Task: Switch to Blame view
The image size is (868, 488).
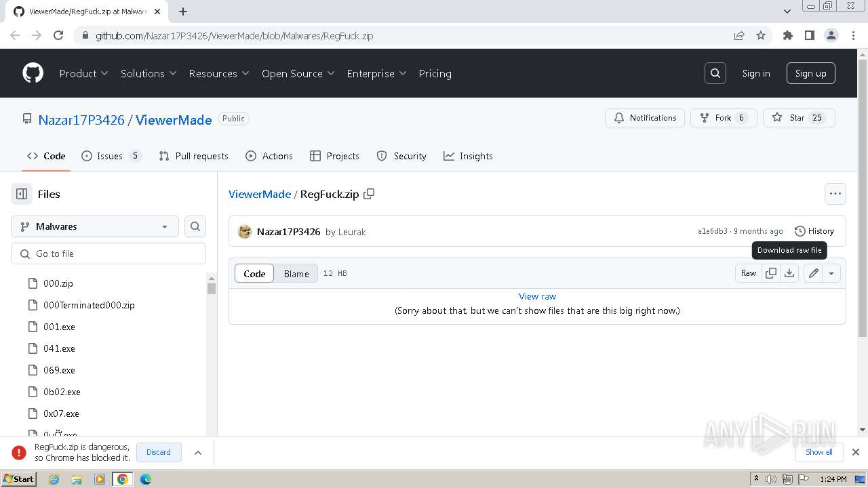Action: [296, 273]
